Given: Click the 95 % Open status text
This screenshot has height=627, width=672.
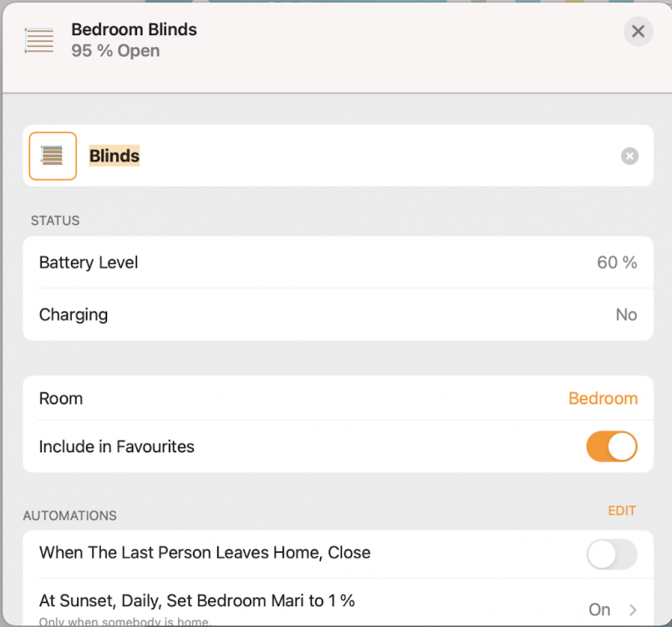Looking at the screenshot, I should click(x=115, y=51).
